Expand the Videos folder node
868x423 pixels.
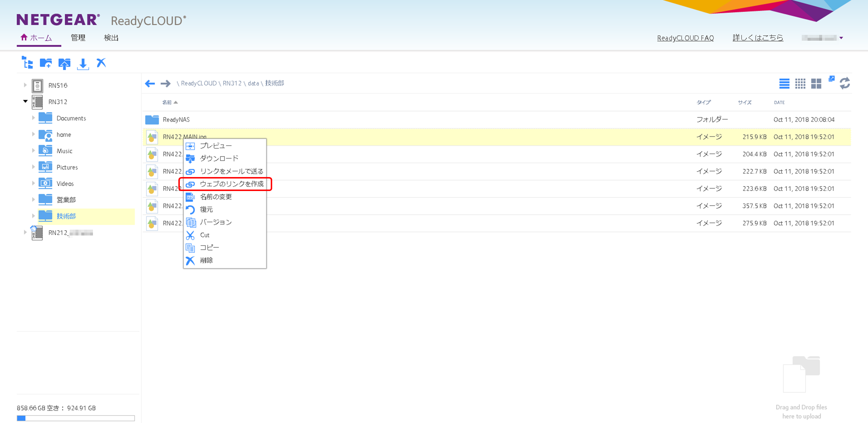tap(33, 183)
